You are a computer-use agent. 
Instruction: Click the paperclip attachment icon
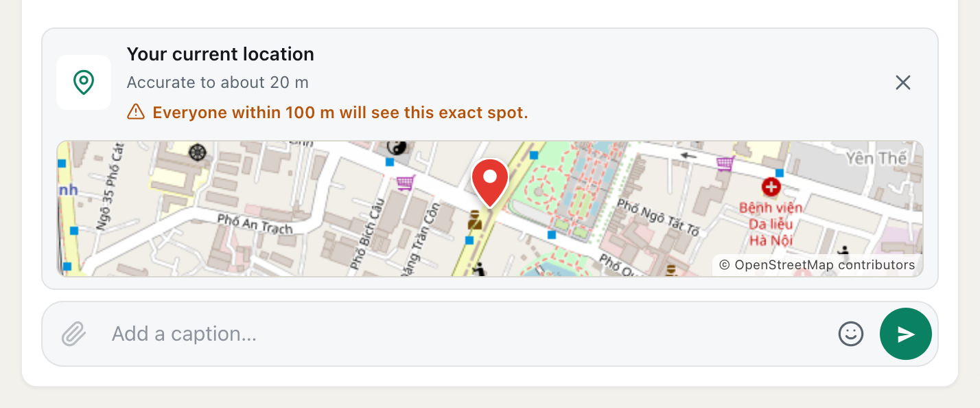click(73, 334)
